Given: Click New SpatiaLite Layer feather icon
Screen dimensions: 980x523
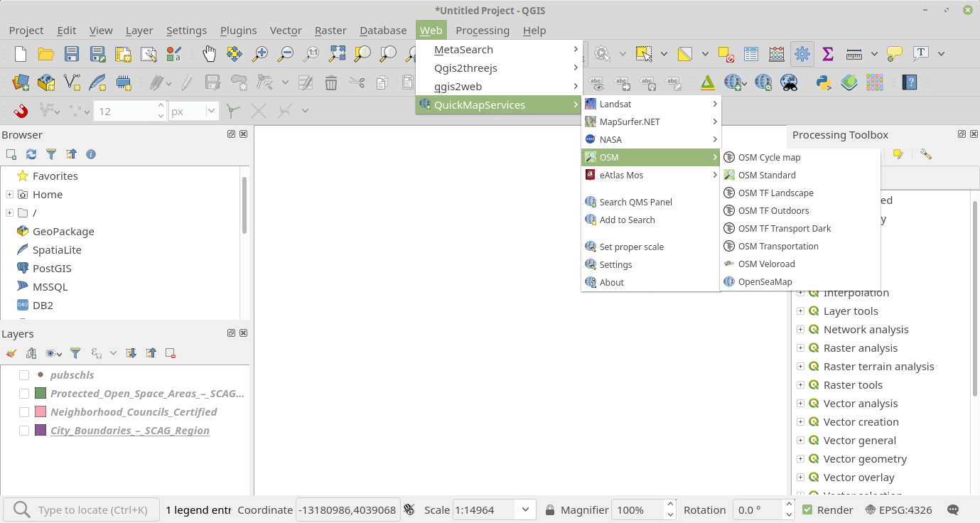Looking at the screenshot, I should point(97,82).
